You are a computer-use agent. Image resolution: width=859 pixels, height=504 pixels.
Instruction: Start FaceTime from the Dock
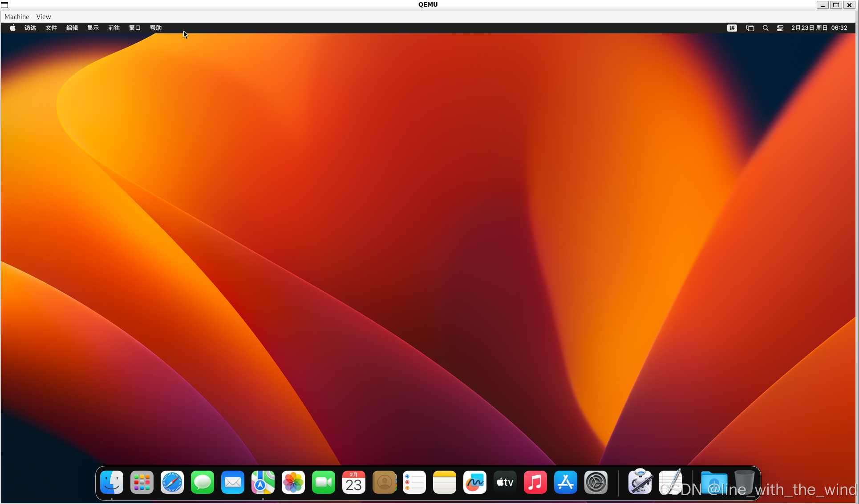324,482
